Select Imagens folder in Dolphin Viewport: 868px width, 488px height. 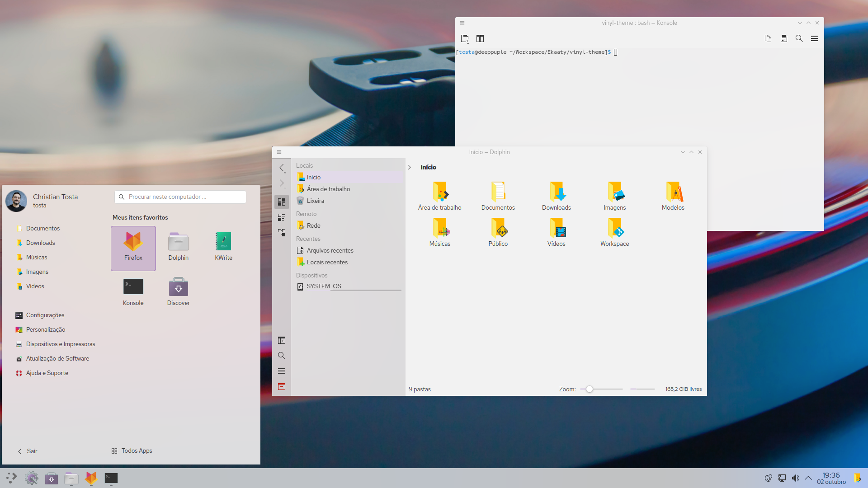[x=615, y=196]
